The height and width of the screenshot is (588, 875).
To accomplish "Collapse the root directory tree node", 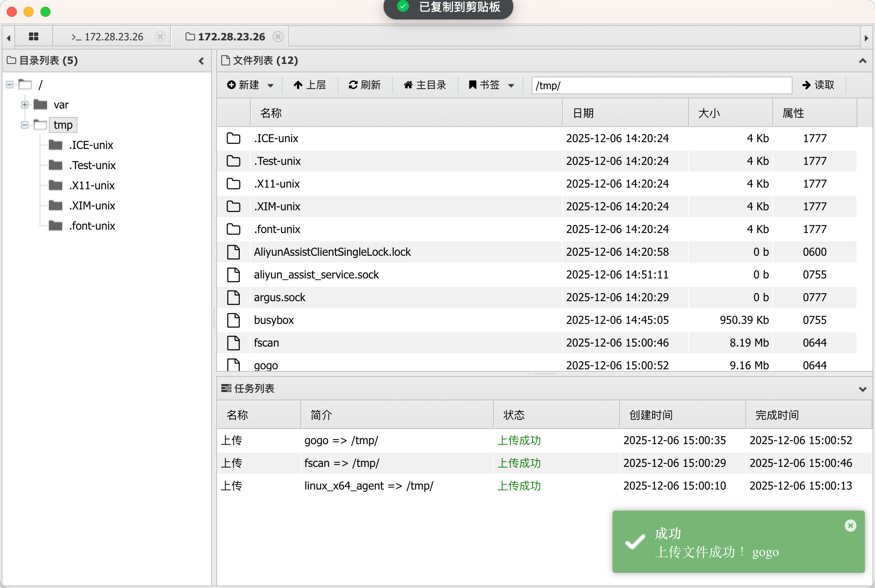I will pos(10,85).
